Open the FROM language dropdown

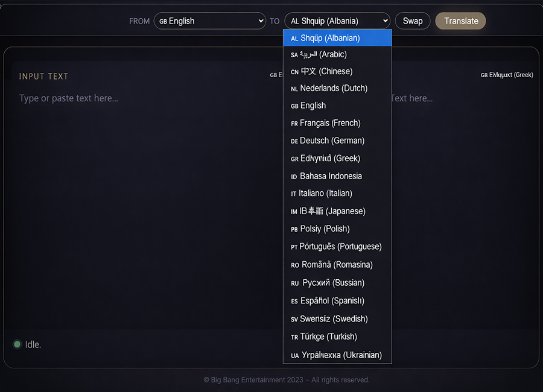[209, 21]
